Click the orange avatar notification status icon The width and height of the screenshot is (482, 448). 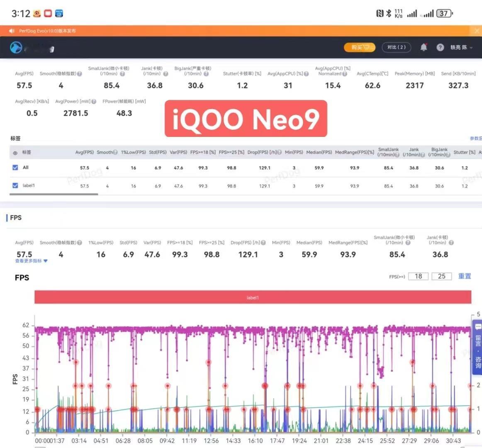pyautogui.click(x=37, y=13)
